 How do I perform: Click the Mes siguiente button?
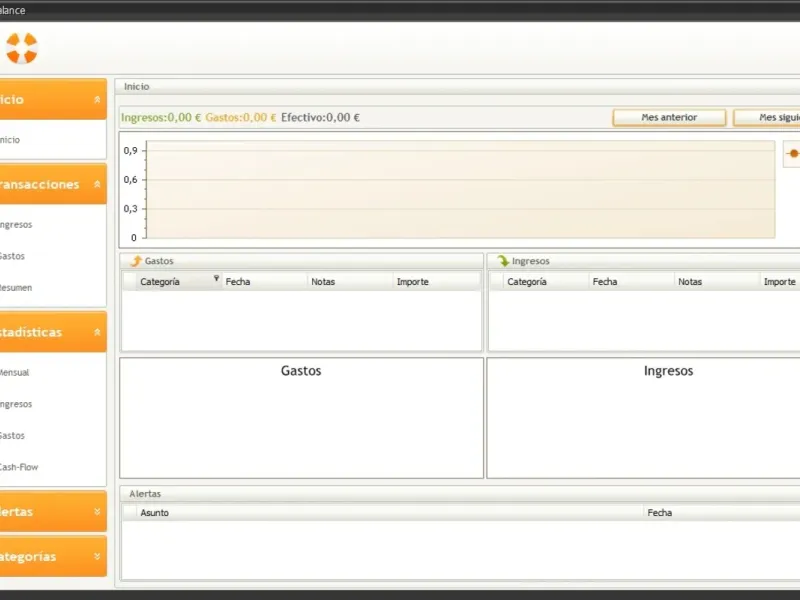point(766,117)
